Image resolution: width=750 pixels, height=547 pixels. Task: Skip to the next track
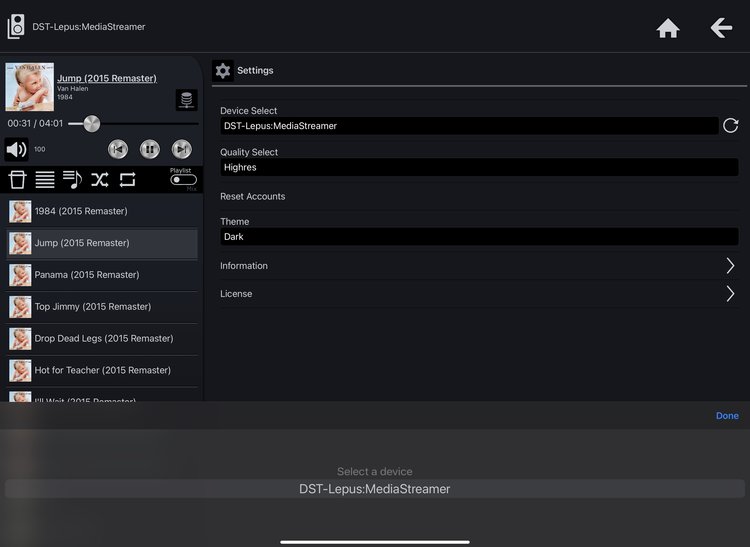181,149
